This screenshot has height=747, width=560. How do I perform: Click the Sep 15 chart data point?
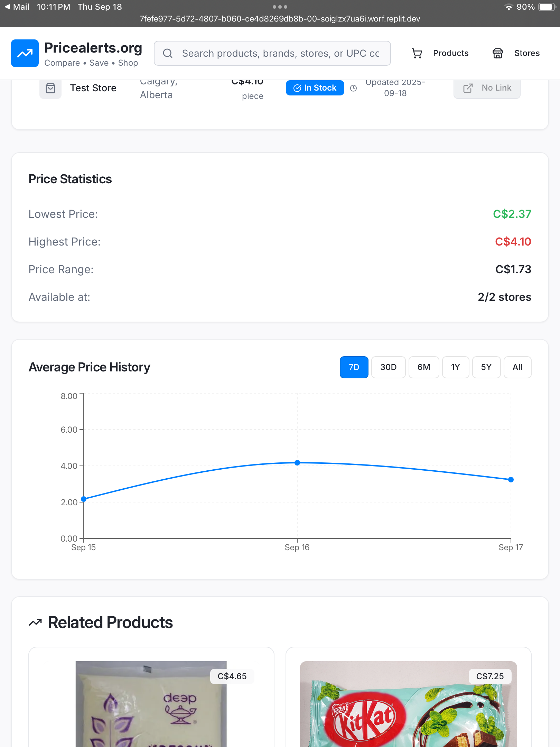pyautogui.click(x=84, y=499)
